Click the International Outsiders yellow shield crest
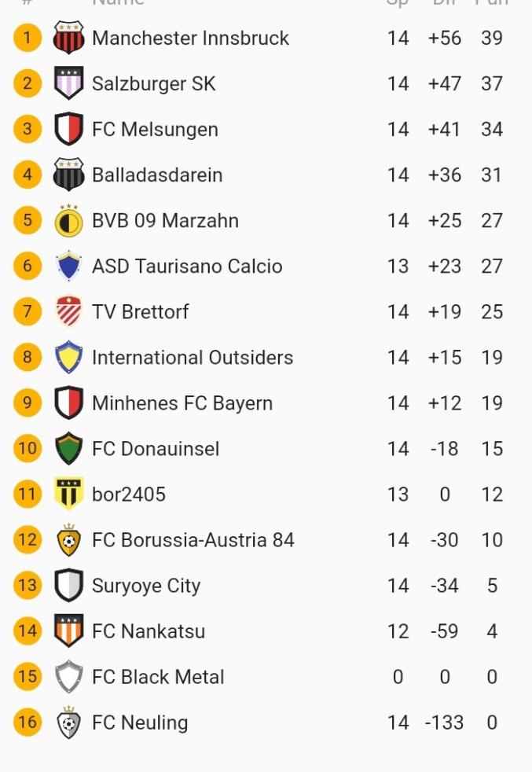The width and height of the screenshot is (532, 772). coord(69,358)
